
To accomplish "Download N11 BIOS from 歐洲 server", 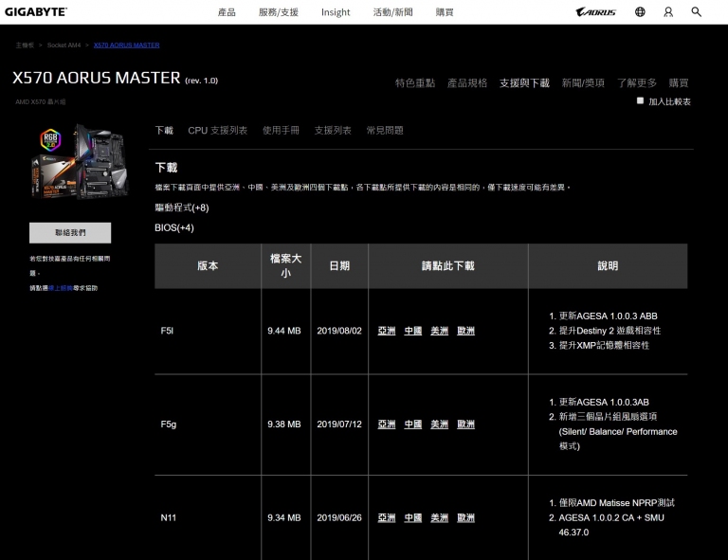I will [x=465, y=517].
